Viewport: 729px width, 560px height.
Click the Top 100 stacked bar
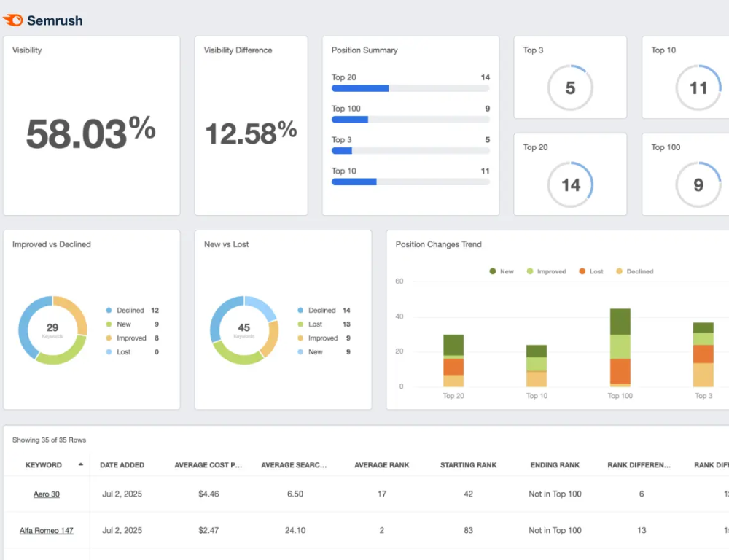tap(620, 348)
